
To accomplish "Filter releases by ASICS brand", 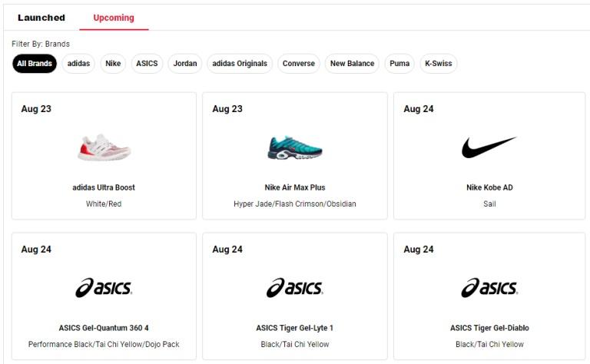I will click(x=147, y=64).
